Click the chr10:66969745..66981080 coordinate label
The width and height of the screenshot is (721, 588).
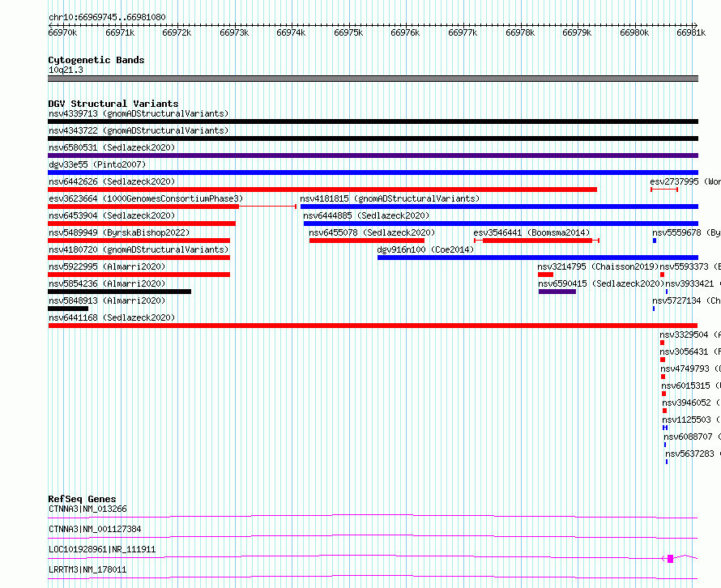(x=107, y=17)
